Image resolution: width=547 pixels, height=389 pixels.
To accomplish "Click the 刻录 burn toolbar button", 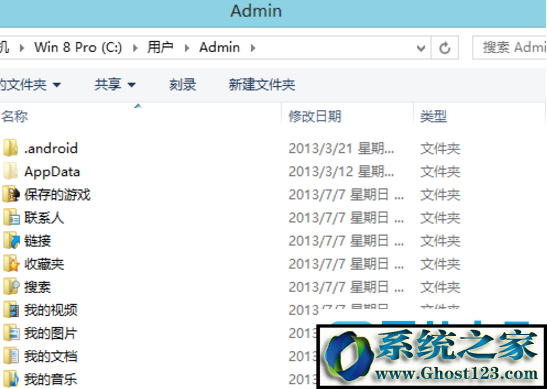I will pyautogui.click(x=182, y=84).
